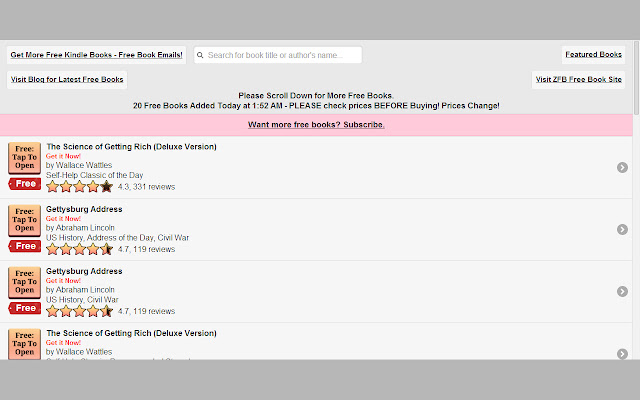Click 'Get it Now!' under the first Science of Getting Rich
The width and height of the screenshot is (640, 400).
(x=63, y=156)
